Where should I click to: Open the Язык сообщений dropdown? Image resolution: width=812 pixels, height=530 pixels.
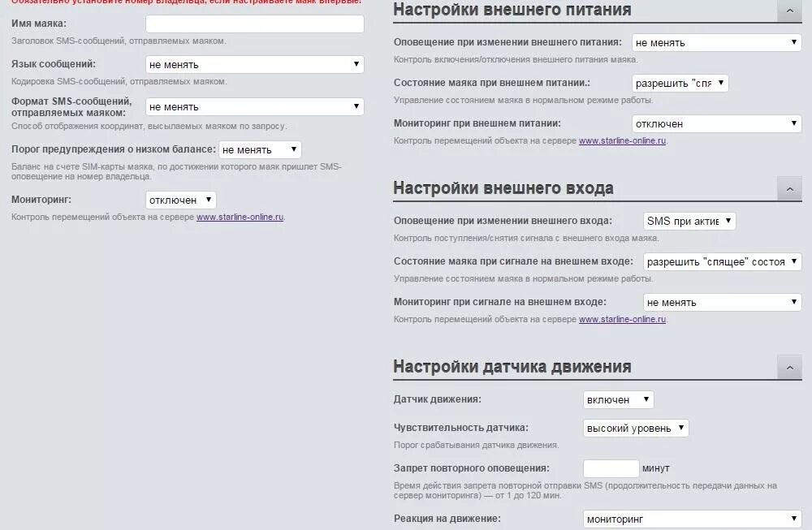[255, 64]
